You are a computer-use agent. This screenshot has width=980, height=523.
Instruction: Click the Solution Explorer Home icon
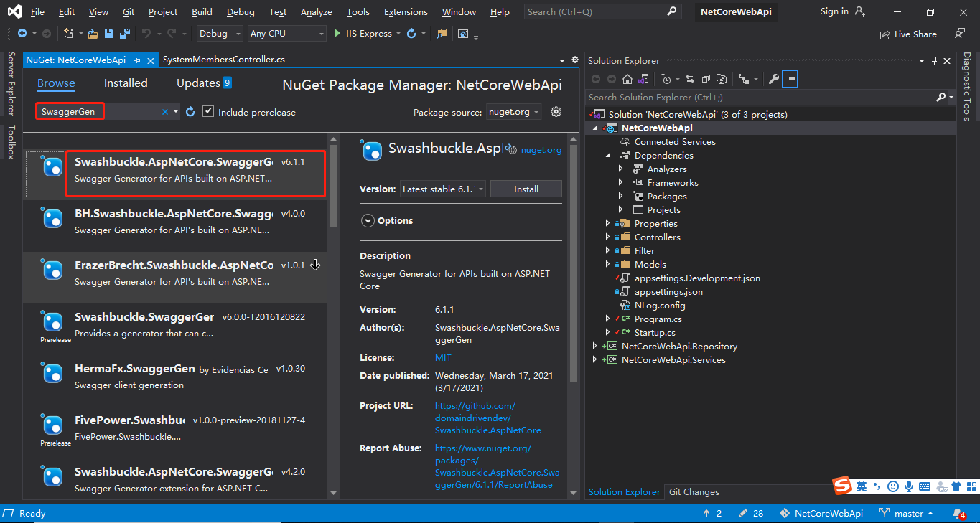[x=627, y=79]
